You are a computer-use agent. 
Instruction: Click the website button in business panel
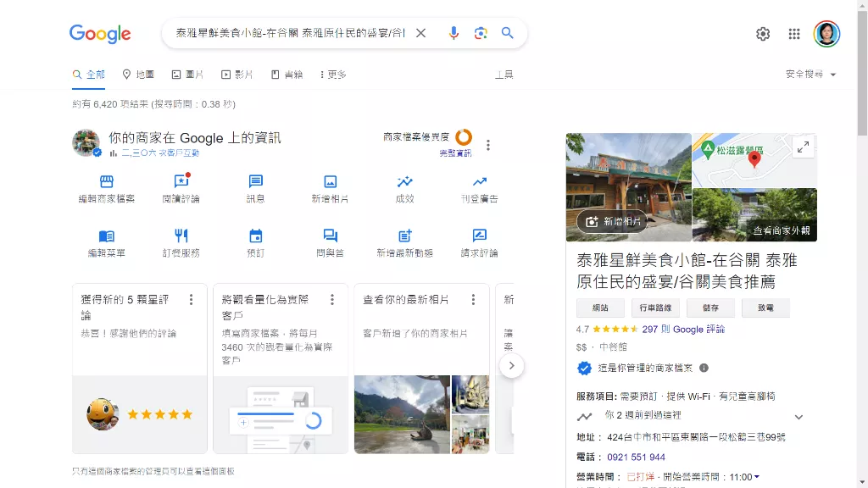600,308
